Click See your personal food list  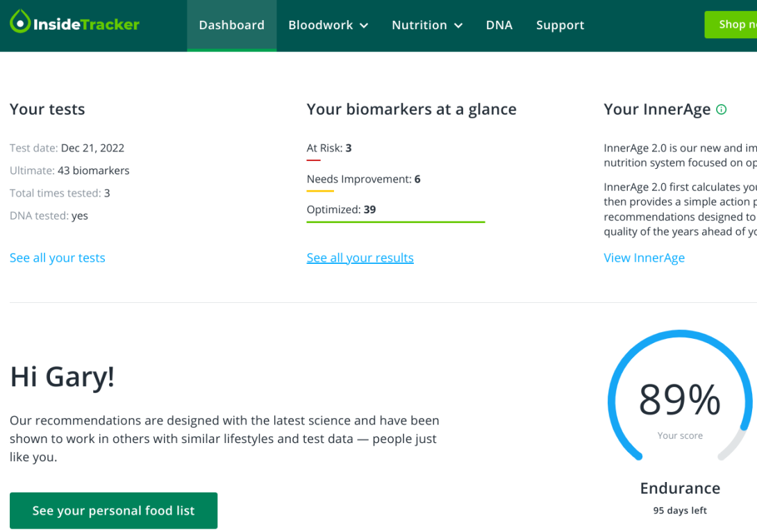(x=113, y=510)
